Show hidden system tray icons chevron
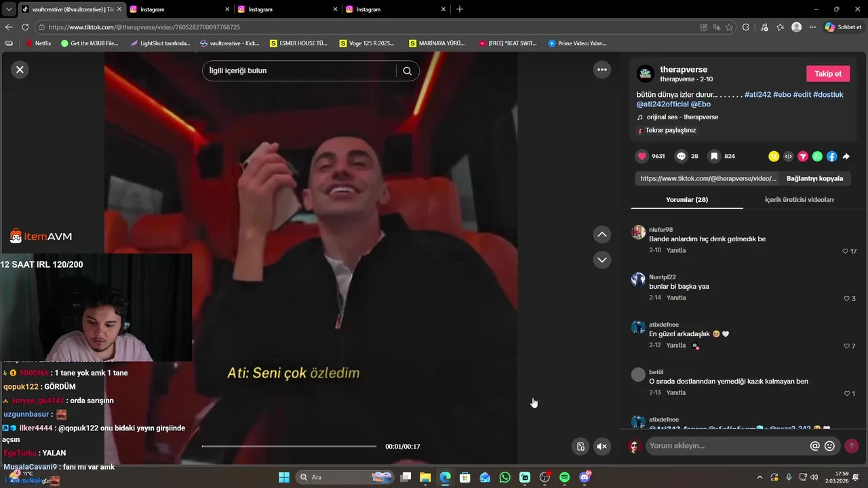 click(759, 477)
